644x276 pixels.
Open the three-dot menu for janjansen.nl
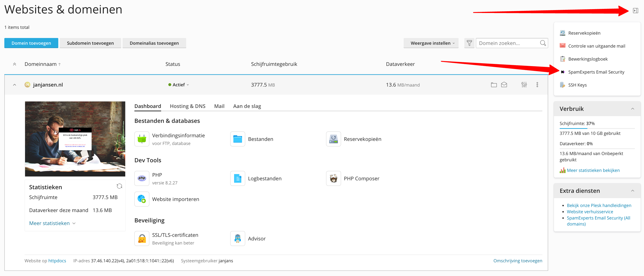click(x=537, y=85)
